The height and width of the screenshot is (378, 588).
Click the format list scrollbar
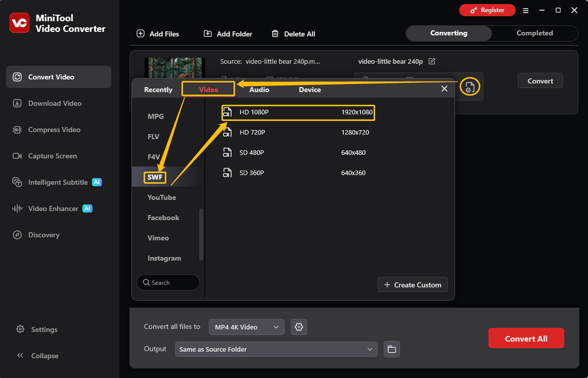(x=201, y=234)
